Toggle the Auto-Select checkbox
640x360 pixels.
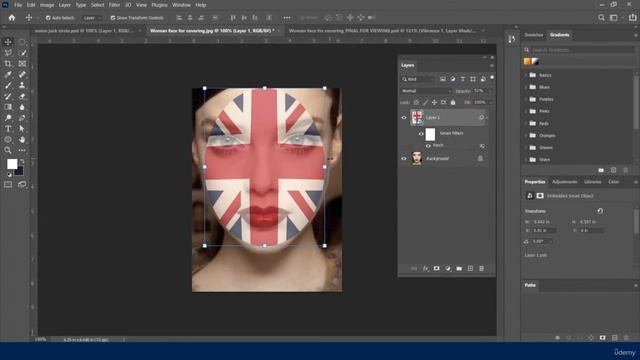pyautogui.click(x=48, y=18)
